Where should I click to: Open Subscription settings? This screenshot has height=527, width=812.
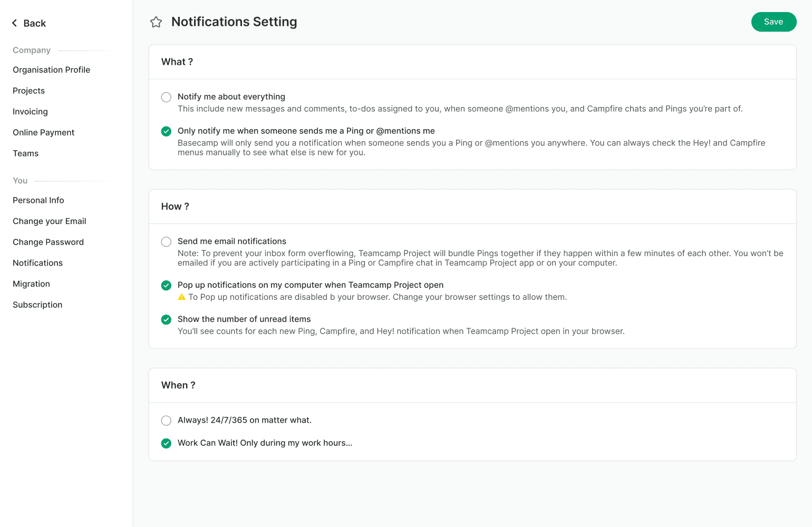[x=37, y=305]
